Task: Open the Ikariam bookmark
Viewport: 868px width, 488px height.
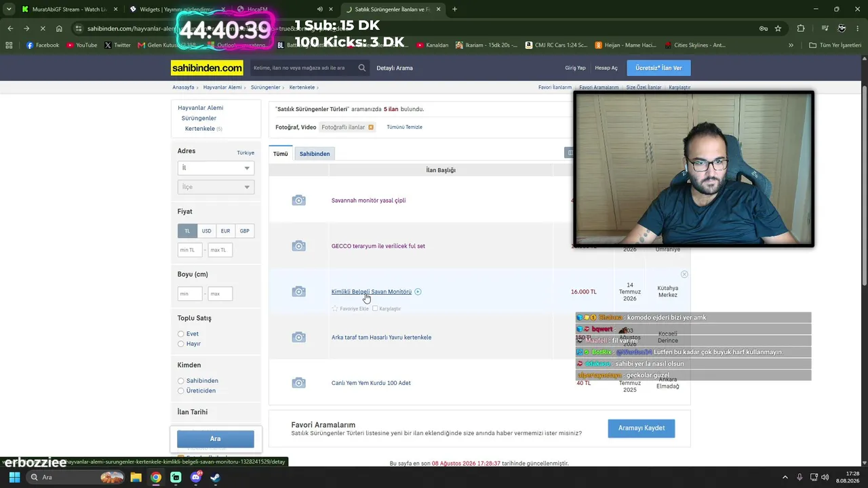Action: (x=486, y=45)
